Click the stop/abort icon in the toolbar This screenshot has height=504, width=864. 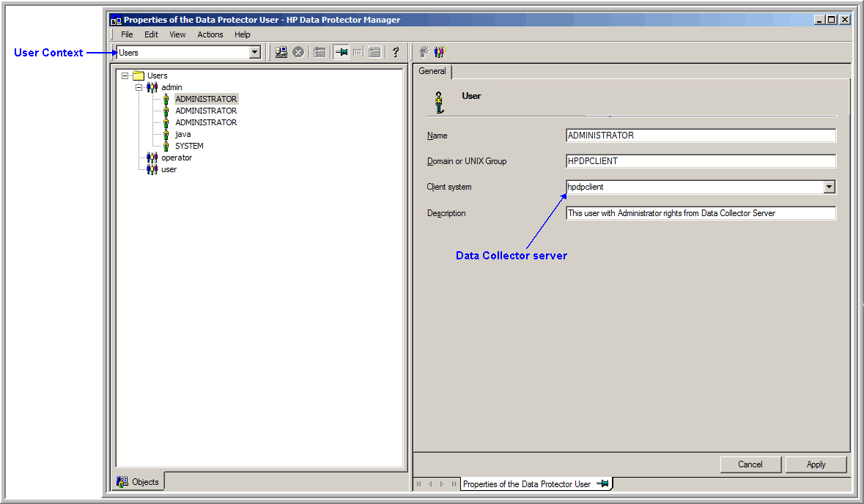pos(298,51)
